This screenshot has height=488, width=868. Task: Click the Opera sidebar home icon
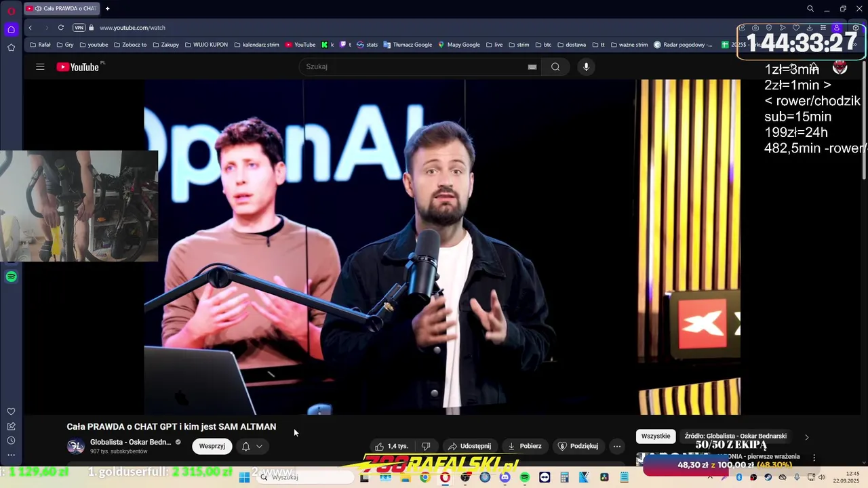pyautogui.click(x=11, y=29)
